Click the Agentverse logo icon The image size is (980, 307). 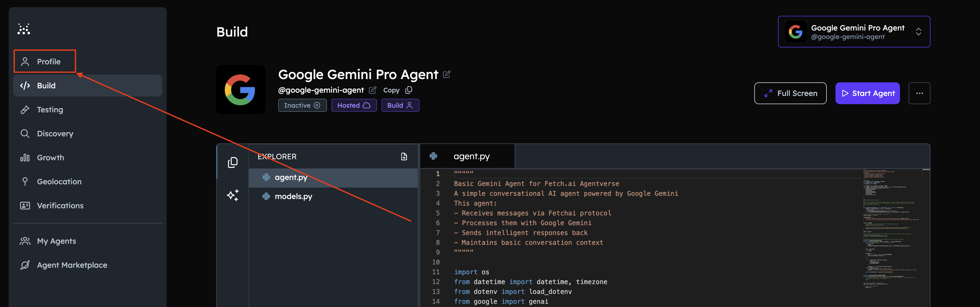point(24,29)
